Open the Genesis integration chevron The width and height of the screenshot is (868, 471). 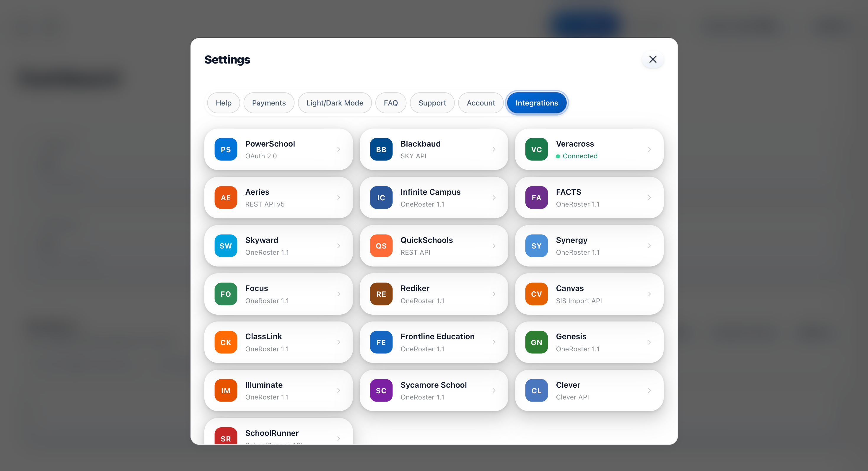tap(650, 342)
